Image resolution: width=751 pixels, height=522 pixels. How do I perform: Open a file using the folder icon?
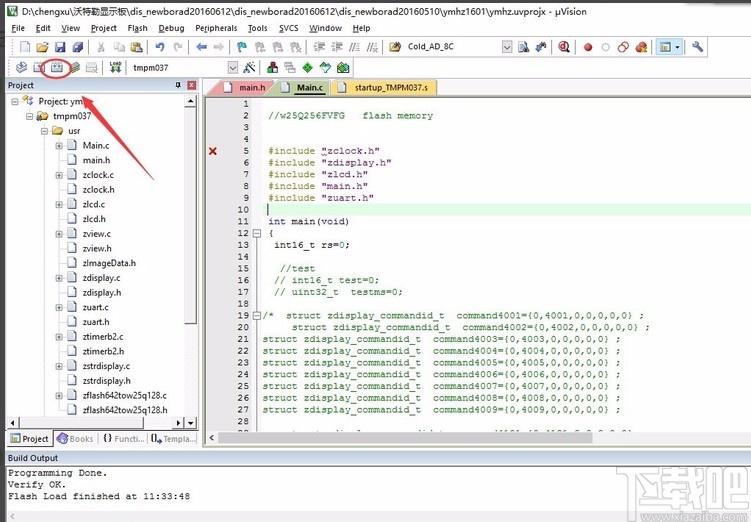[42, 47]
